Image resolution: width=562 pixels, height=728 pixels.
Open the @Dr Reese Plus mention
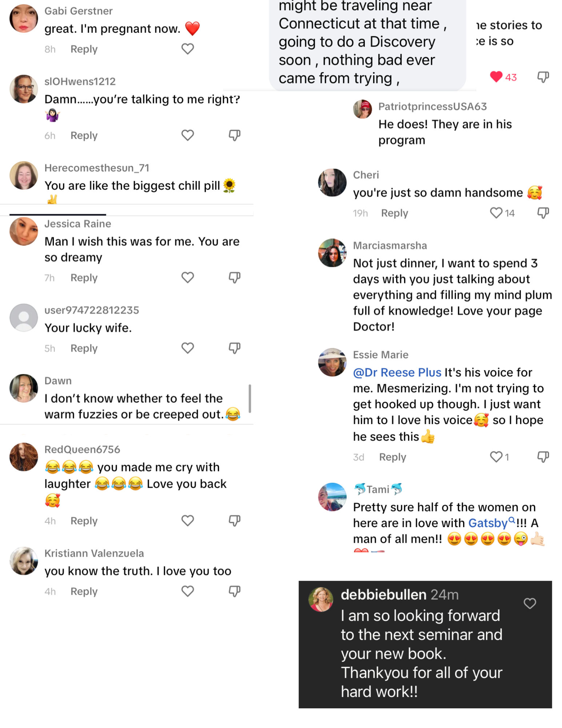point(397,372)
